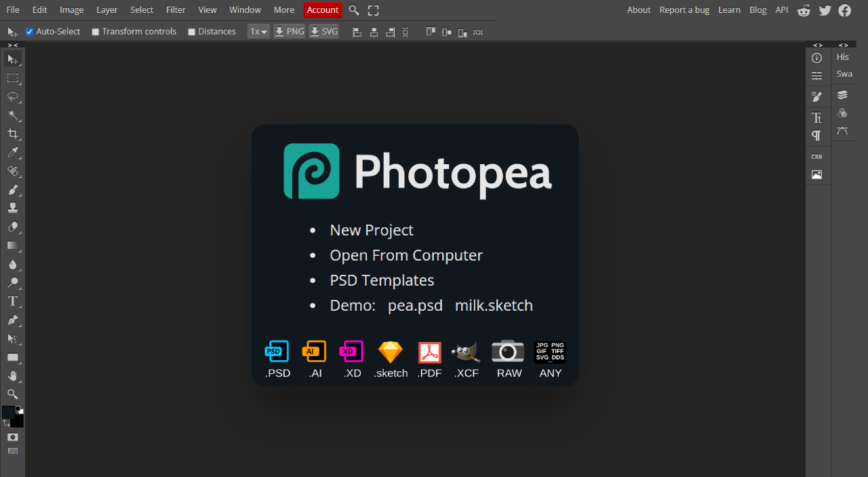868x477 pixels.
Task: Select the Magic Wand tool
Action: pos(12,115)
